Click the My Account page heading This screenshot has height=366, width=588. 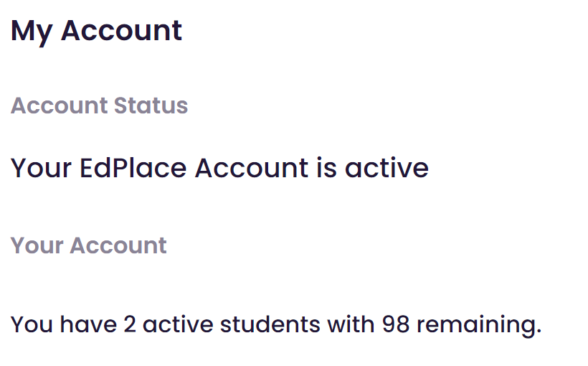(96, 32)
